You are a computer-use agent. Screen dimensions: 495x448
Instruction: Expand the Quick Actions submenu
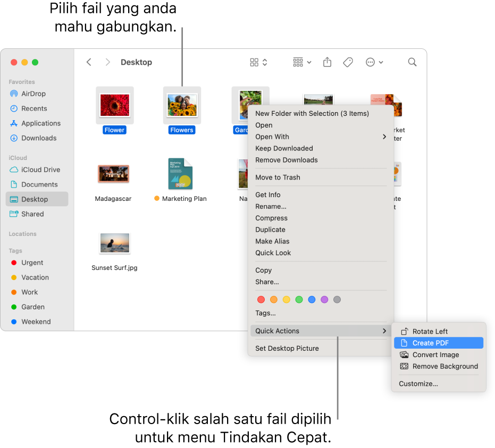[321, 331]
